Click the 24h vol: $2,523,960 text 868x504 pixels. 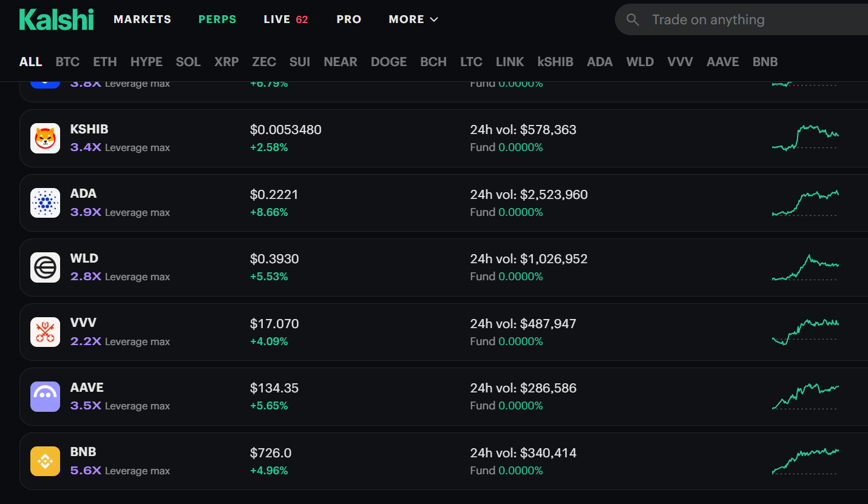529,195
